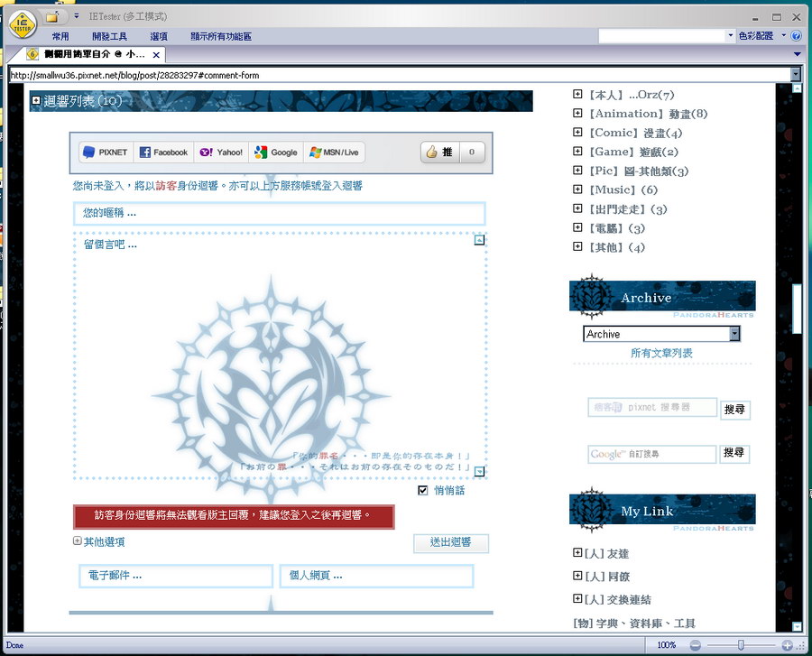The height and width of the screenshot is (656, 812).
Task: Expand the 【Pic】圖-其他類 category
Action: pos(577,171)
